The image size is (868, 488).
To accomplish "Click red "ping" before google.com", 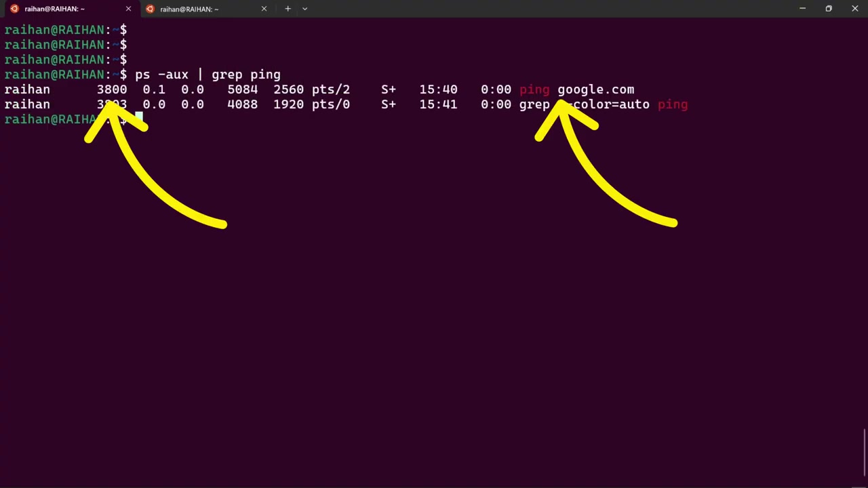I will coord(534,89).
